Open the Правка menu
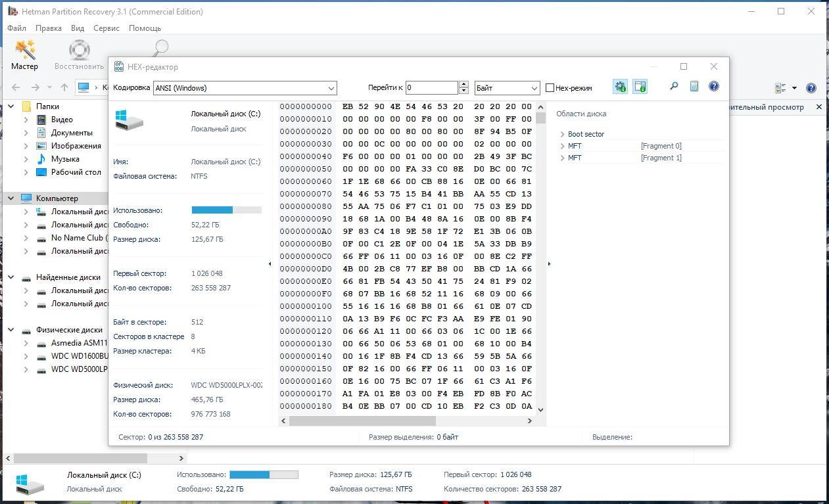This screenshot has height=504, width=829. 49,28
